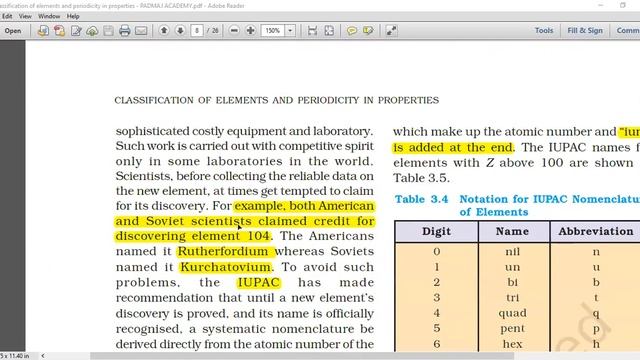Click the fit width scrolling icon
The height and width of the screenshot is (360, 640).
pyautogui.click(x=313, y=31)
